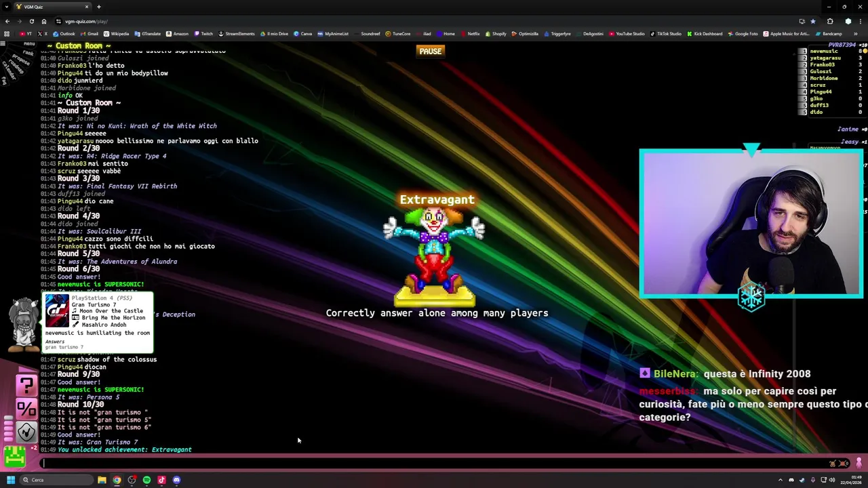Open TikTok app from the taskbar
This screenshot has width=868, height=488.
point(161,480)
